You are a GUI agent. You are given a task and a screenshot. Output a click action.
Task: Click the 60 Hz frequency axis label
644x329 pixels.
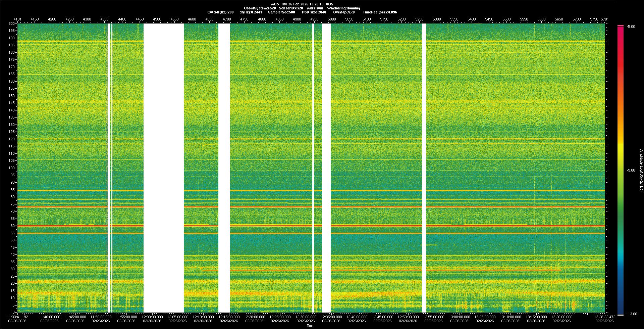tap(12, 226)
